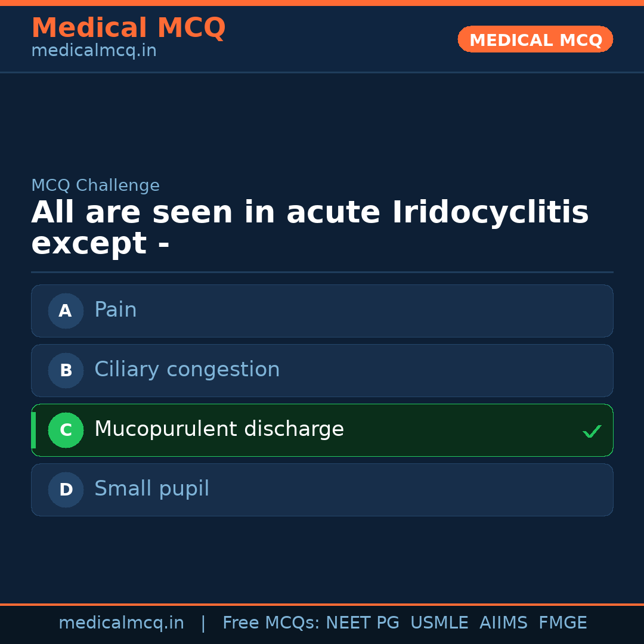Click the letter B circle icon
Image resolution: width=644 pixels, height=644 pixels.
pyautogui.click(x=66, y=370)
